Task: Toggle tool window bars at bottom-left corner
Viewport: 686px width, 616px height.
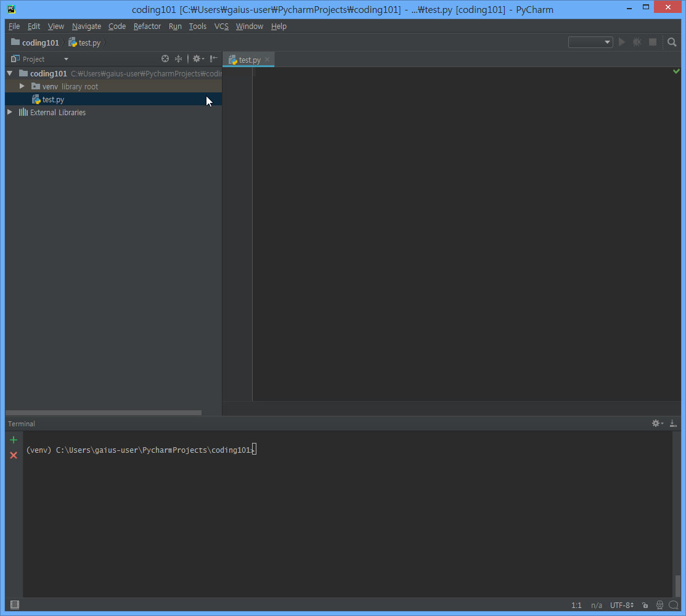Action: (15, 605)
